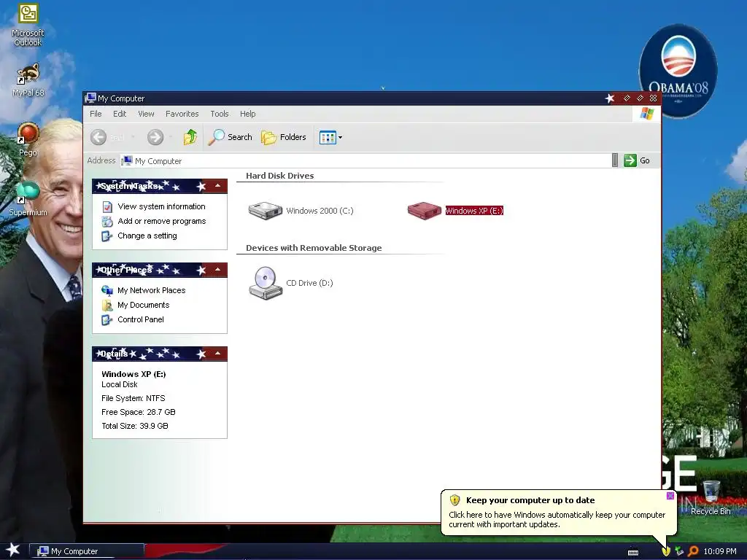Click the File System: NTFS text
The height and width of the screenshot is (560, 747).
[133, 398]
